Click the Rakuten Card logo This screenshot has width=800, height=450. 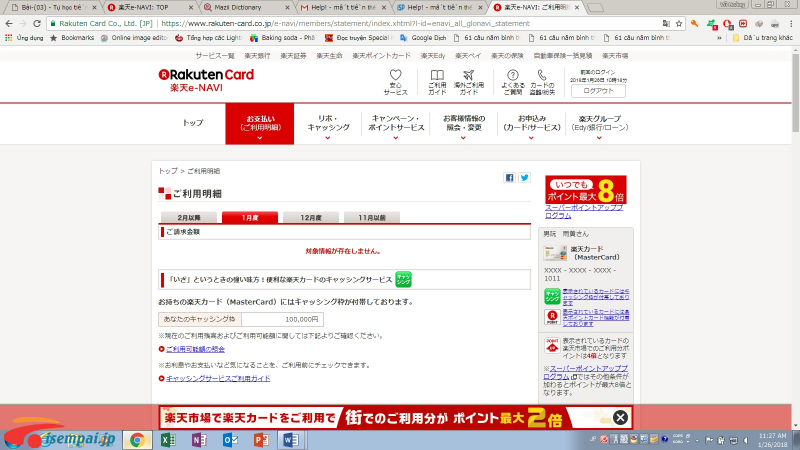click(206, 75)
